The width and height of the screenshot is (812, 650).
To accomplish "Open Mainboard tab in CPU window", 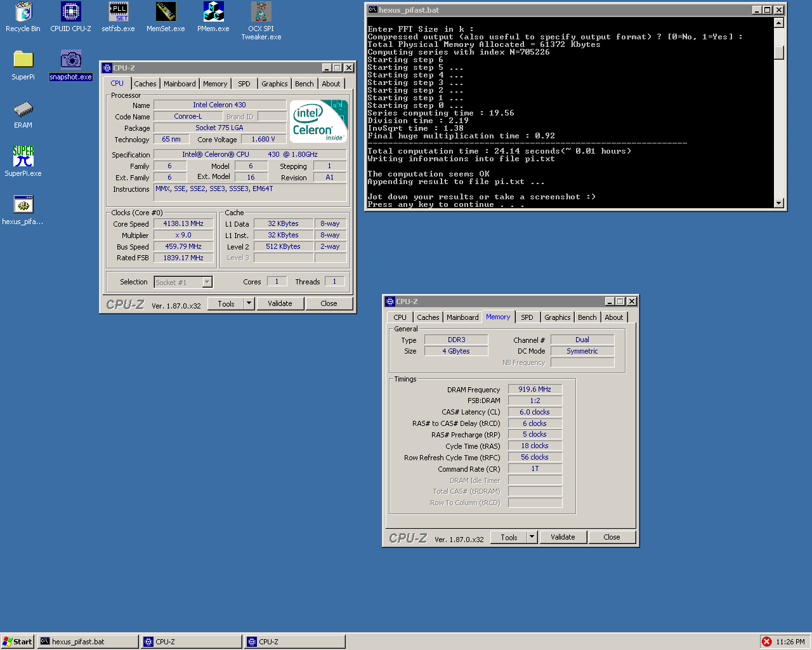I will click(180, 84).
